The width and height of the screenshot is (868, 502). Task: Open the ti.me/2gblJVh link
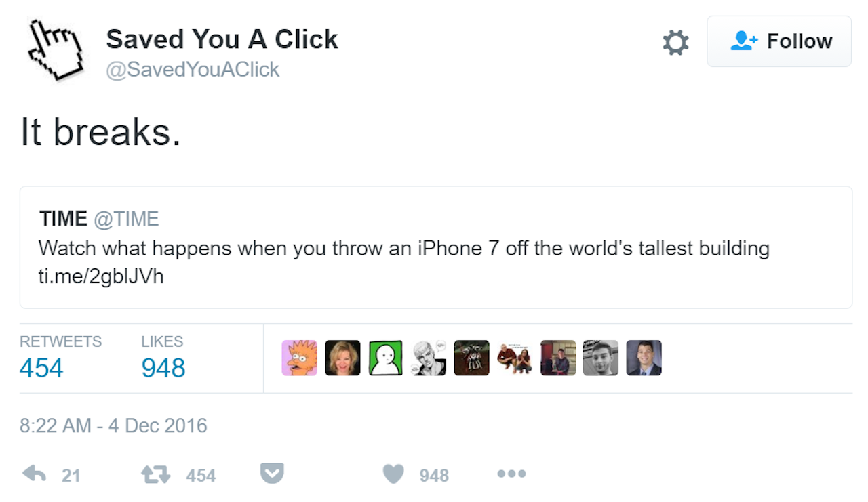101,277
